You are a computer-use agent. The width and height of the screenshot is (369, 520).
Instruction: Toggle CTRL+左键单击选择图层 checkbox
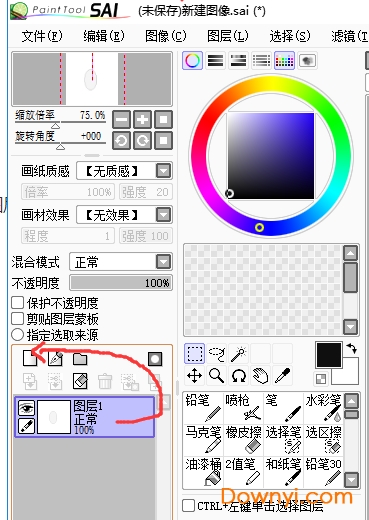tap(189, 505)
